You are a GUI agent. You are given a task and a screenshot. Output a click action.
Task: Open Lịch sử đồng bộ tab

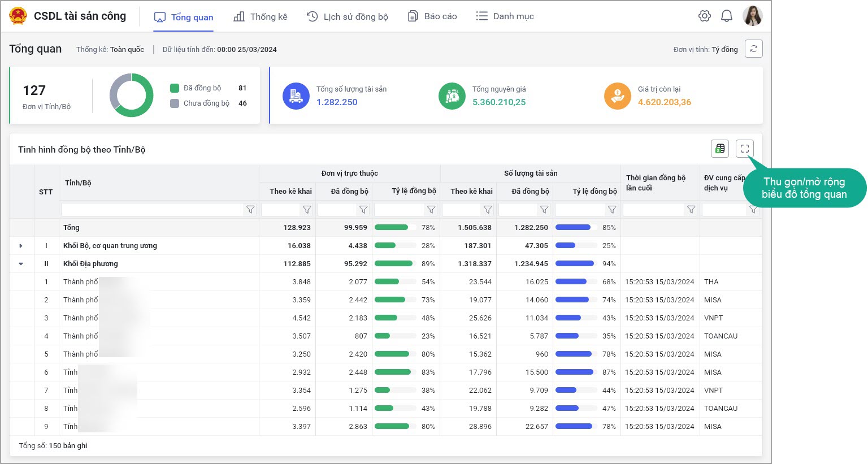pyautogui.click(x=347, y=17)
